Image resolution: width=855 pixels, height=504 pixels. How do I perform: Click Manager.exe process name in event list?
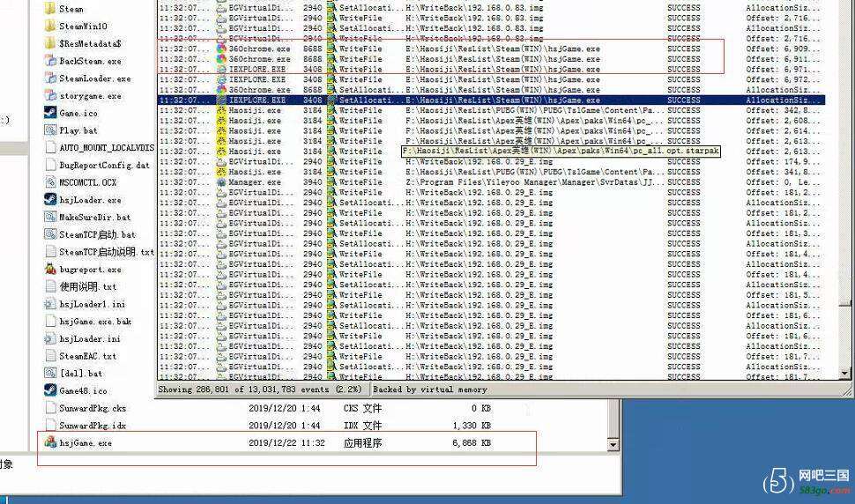point(255,182)
